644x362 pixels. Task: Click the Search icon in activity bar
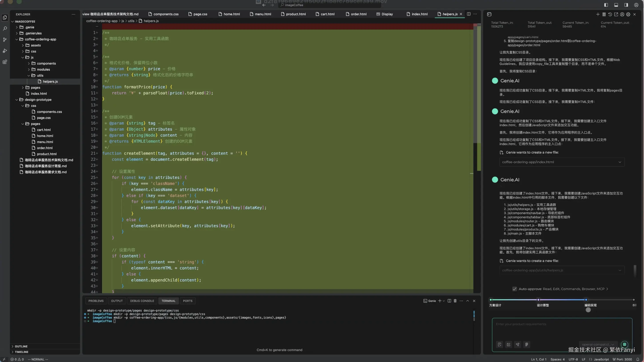(5, 29)
